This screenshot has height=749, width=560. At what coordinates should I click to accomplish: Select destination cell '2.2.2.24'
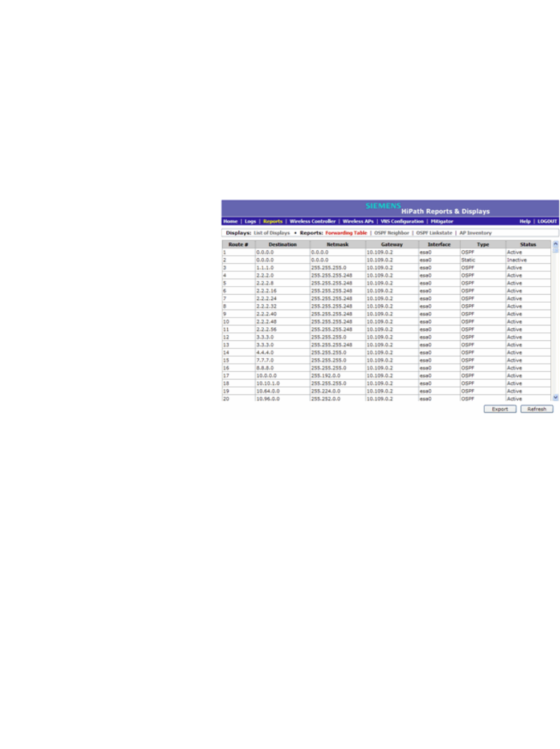[283, 299]
